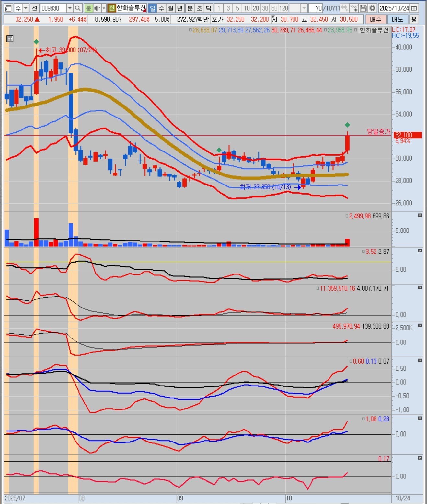Choose the 10 interval button
The width and height of the screenshot is (427, 504).
click(247, 8)
